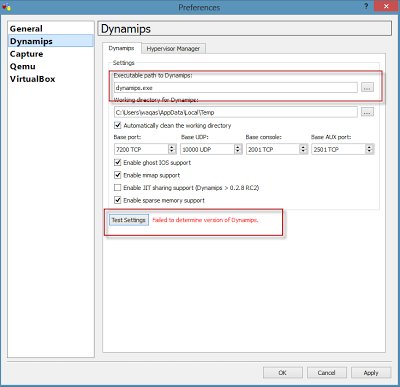Click the application icon in title bar
Screen dimensions: 400x387
[x=7, y=7]
